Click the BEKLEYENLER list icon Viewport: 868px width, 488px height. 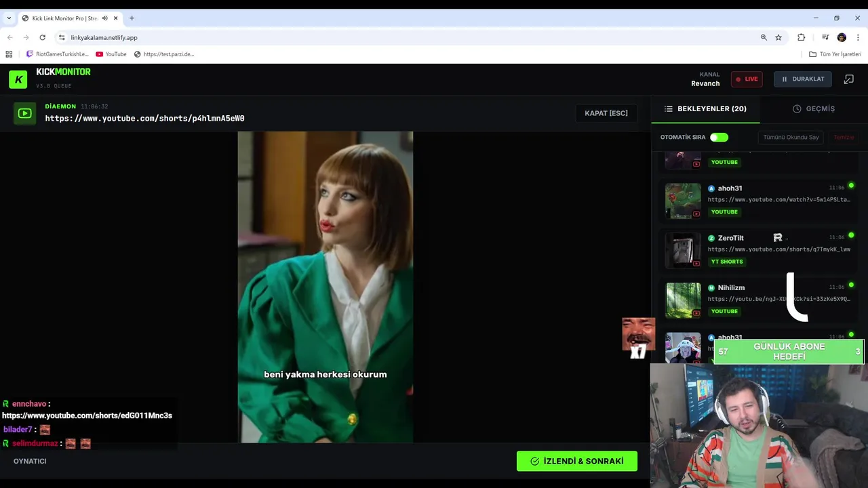(669, 108)
